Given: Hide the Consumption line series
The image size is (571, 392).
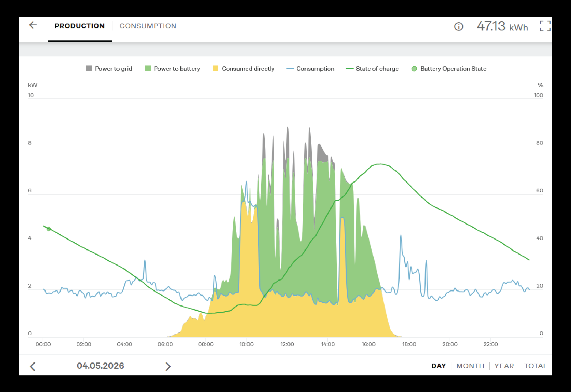Looking at the screenshot, I should point(310,69).
